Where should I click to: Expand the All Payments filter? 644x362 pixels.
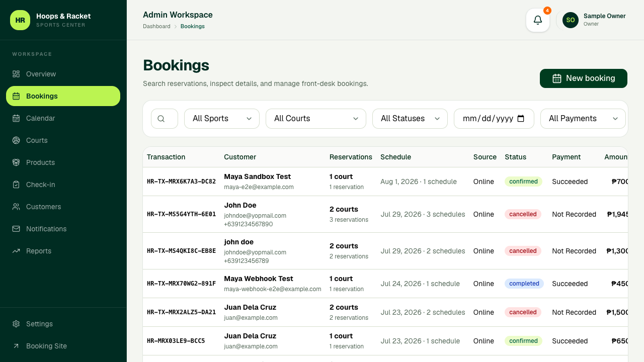(x=583, y=119)
